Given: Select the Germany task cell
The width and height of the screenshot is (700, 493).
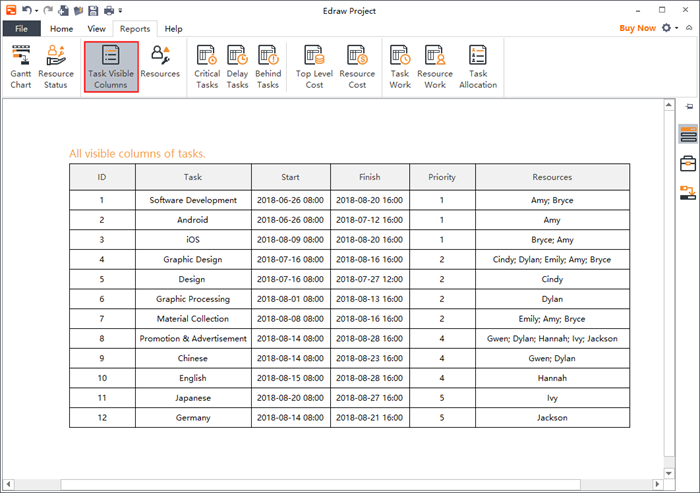Looking at the screenshot, I should point(193,418).
